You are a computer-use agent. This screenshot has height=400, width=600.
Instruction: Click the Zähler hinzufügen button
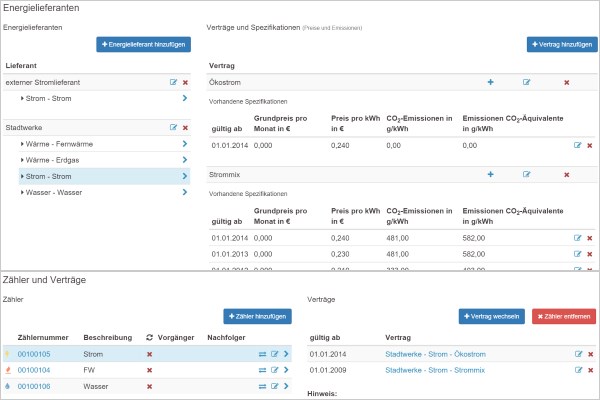coord(256,316)
